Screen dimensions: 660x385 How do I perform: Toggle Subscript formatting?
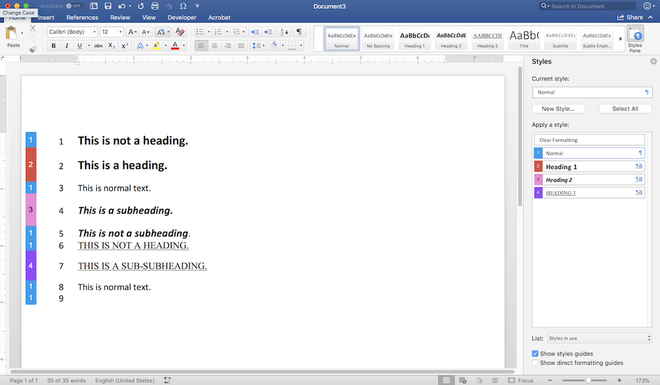111,45
